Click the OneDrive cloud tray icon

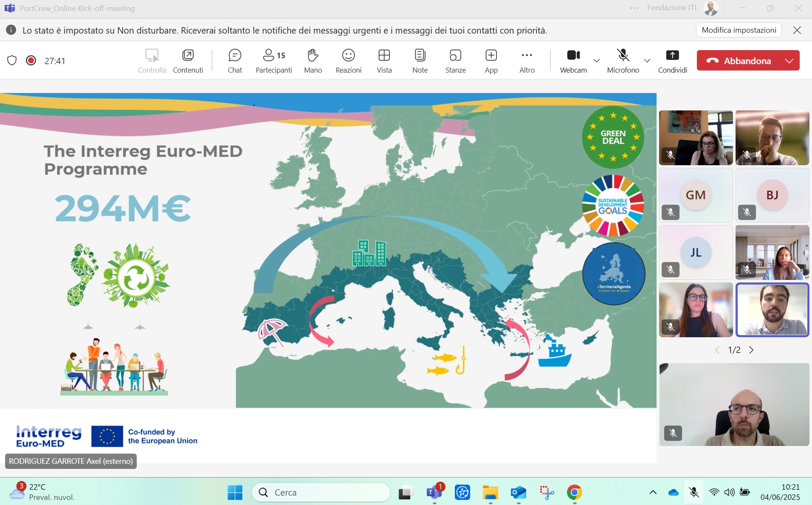[674, 492]
